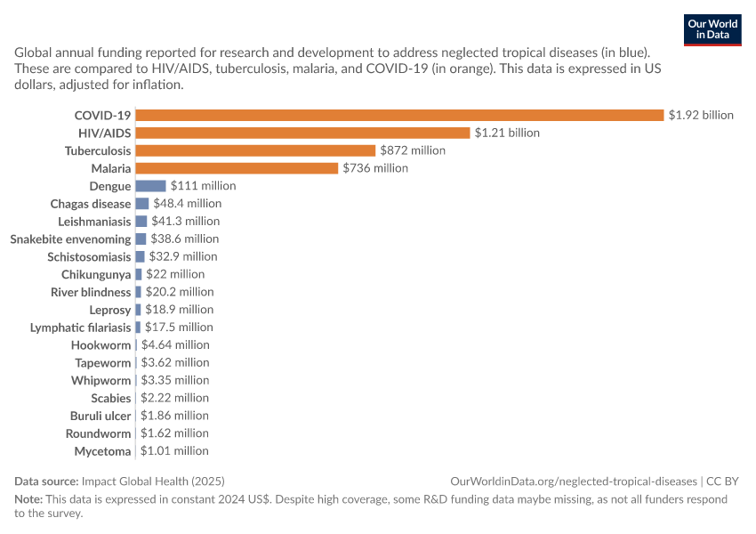
Task: Select the orange Malaria bar
Action: click(237, 168)
